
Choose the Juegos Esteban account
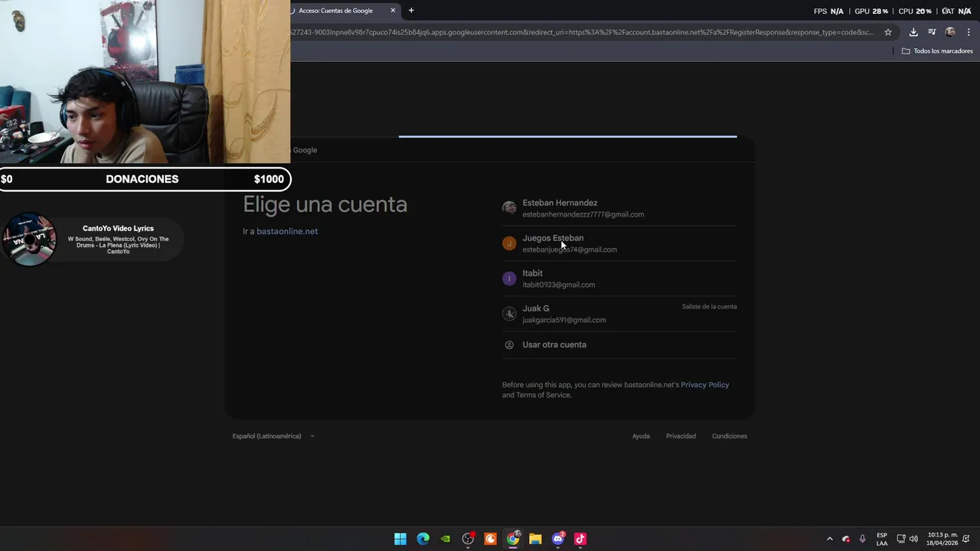tap(619, 243)
